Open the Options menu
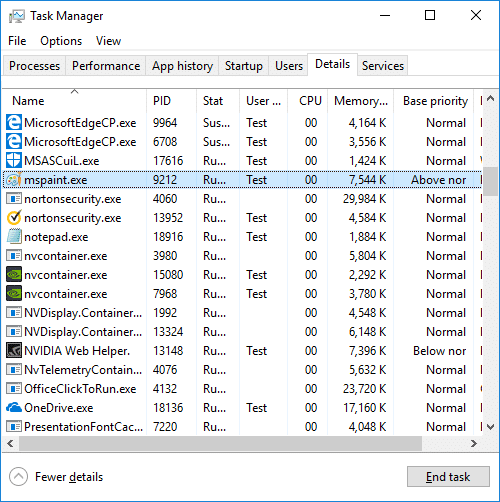 point(61,41)
